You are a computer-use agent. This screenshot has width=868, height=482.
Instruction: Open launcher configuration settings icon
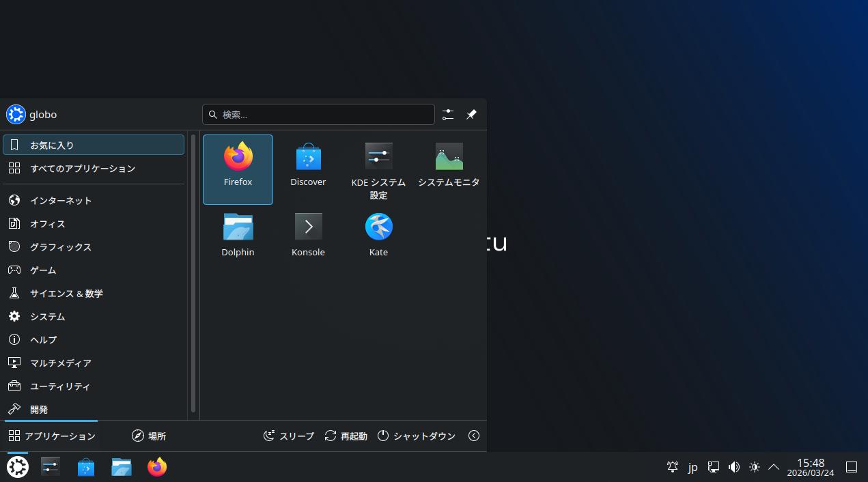pyautogui.click(x=448, y=115)
